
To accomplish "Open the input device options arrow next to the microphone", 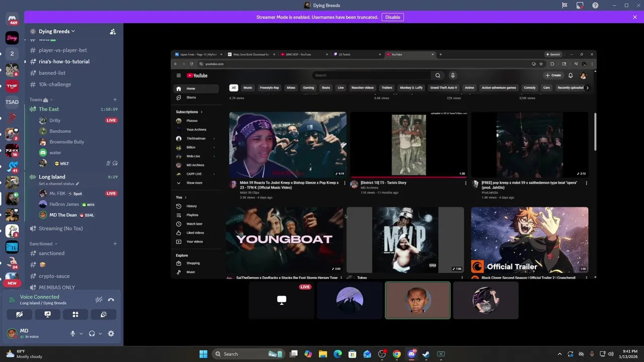I will click(x=81, y=334).
